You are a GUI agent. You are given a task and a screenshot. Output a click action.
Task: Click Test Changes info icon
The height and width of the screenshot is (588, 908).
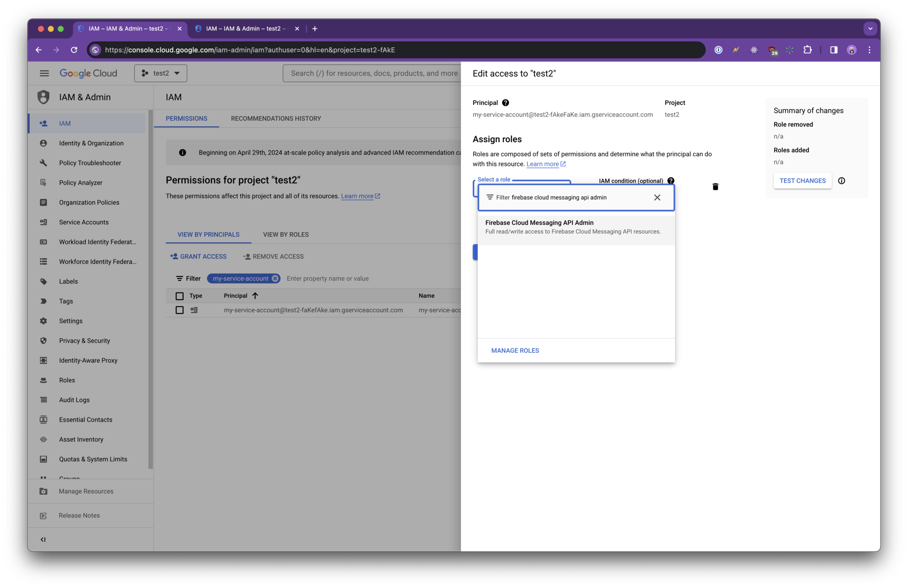click(x=842, y=181)
